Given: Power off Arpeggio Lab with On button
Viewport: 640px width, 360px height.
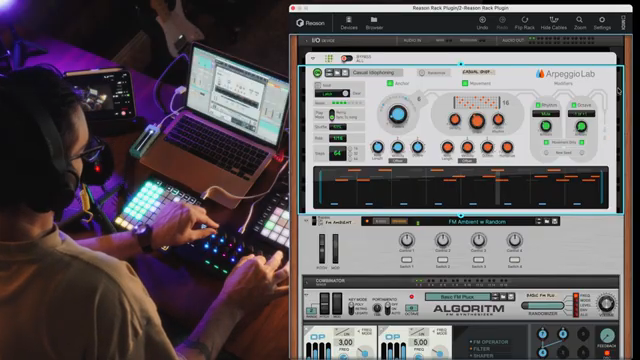Looking at the screenshot, I should [317, 73].
